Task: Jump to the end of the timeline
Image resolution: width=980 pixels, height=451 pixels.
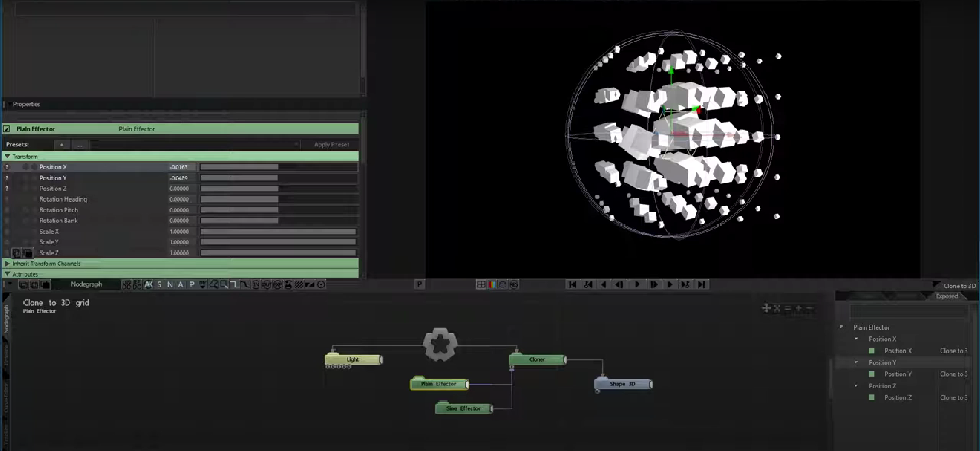Action: [702, 285]
